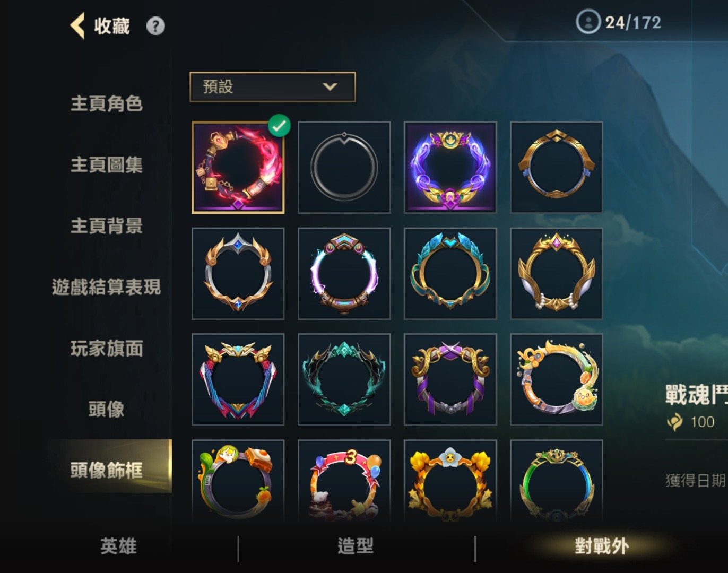Expand the dropdown chevron arrow
The height and width of the screenshot is (573, 728).
(330, 86)
